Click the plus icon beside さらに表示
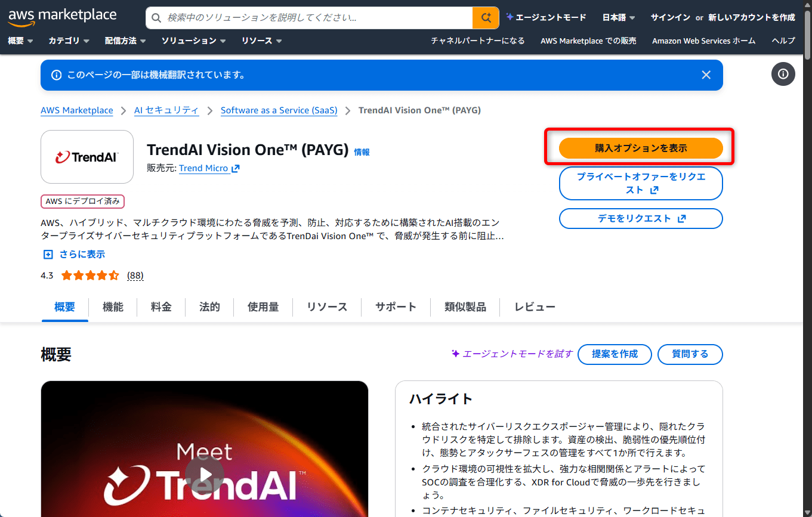Image resolution: width=812 pixels, height=517 pixels. pos(48,255)
